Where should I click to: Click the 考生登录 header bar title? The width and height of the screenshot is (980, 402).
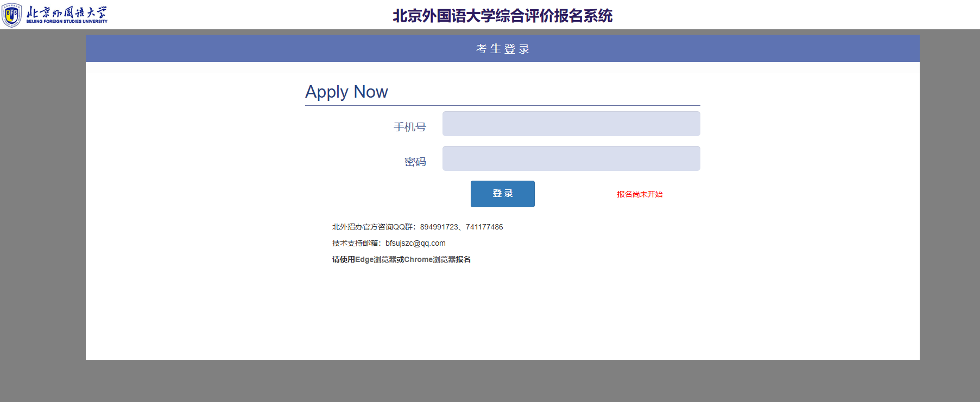pyautogui.click(x=502, y=49)
